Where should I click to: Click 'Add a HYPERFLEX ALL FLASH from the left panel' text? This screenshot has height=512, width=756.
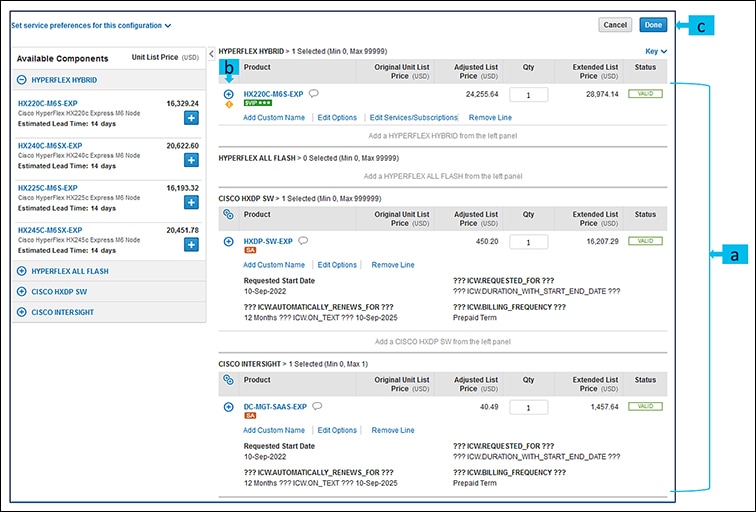(x=443, y=176)
